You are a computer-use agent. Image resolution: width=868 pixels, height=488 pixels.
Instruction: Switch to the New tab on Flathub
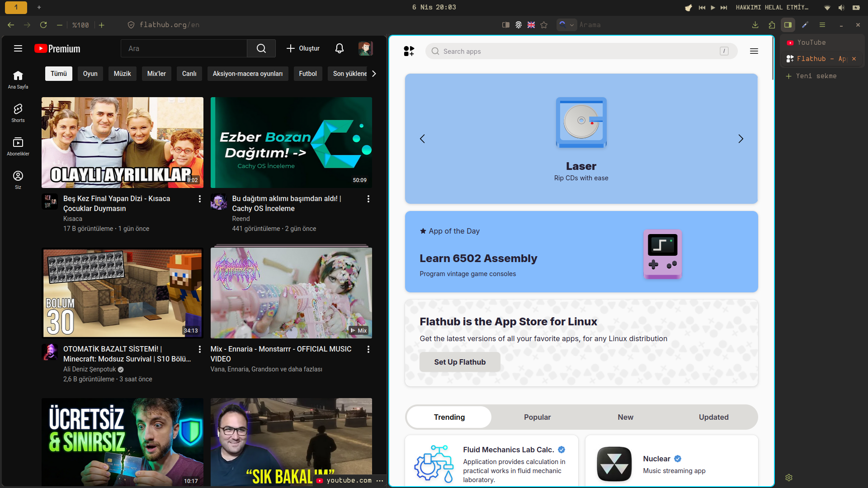tap(626, 417)
